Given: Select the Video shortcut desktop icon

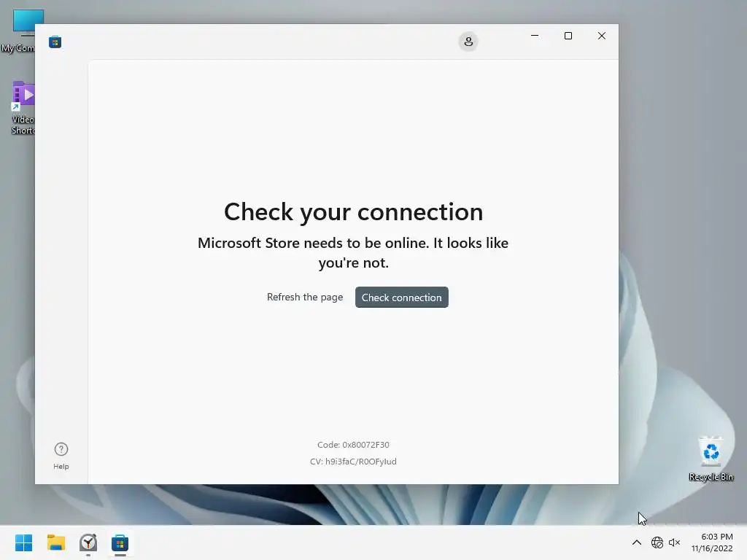Looking at the screenshot, I should (x=23, y=108).
